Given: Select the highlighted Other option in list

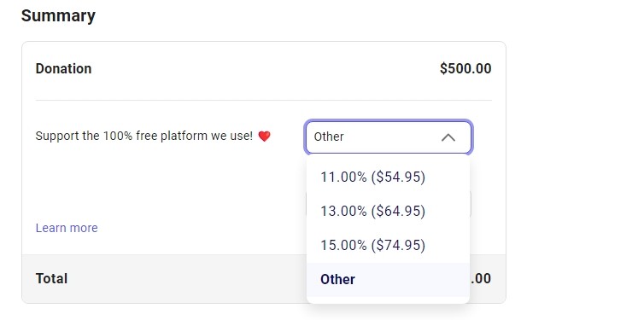Looking at the screenshot, I should pos(388,279).
